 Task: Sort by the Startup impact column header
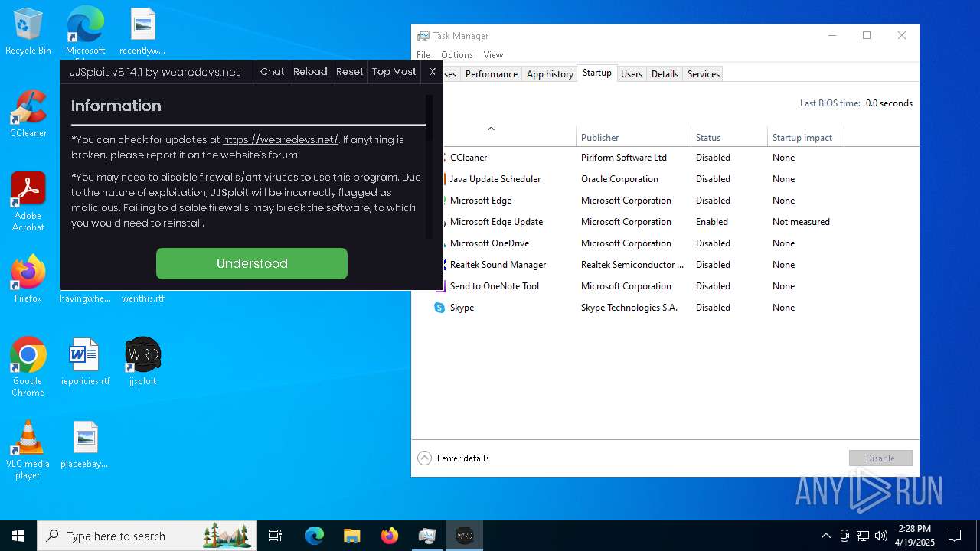(x=805, y=137)
